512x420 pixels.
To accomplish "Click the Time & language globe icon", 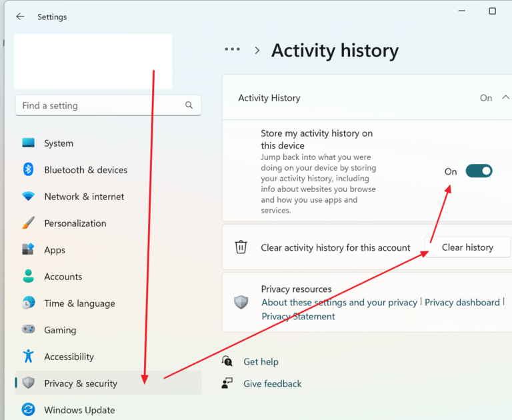I will 28,303.
